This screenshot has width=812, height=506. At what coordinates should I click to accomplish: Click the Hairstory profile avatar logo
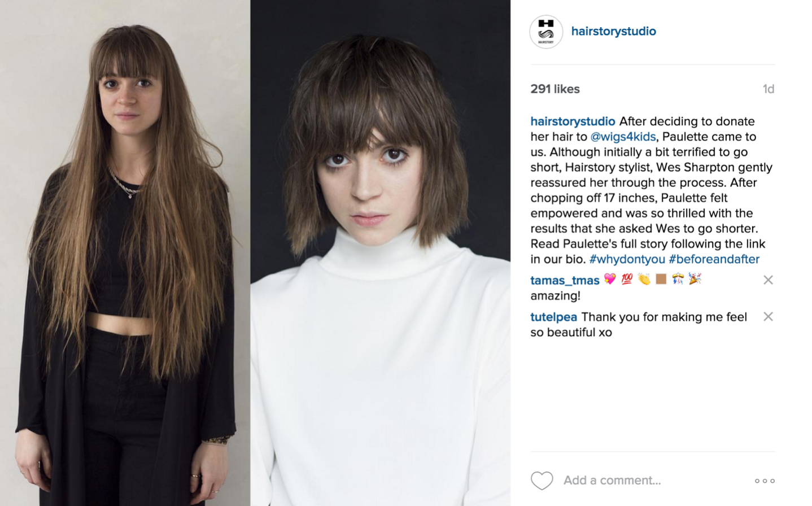(546, 32)
